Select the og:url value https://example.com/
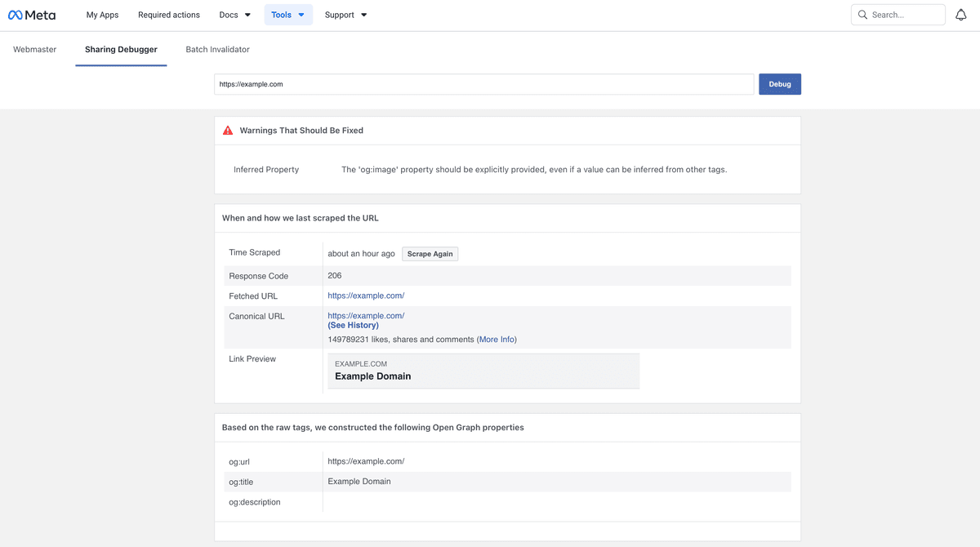The image size is (980, 547). (x=366, y=461)
